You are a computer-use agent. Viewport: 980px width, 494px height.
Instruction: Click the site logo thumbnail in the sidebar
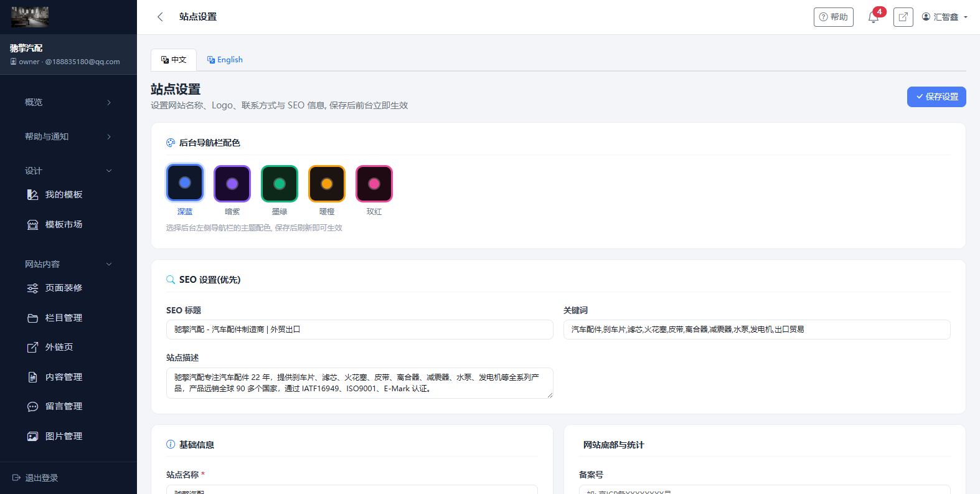coord(30,17)
